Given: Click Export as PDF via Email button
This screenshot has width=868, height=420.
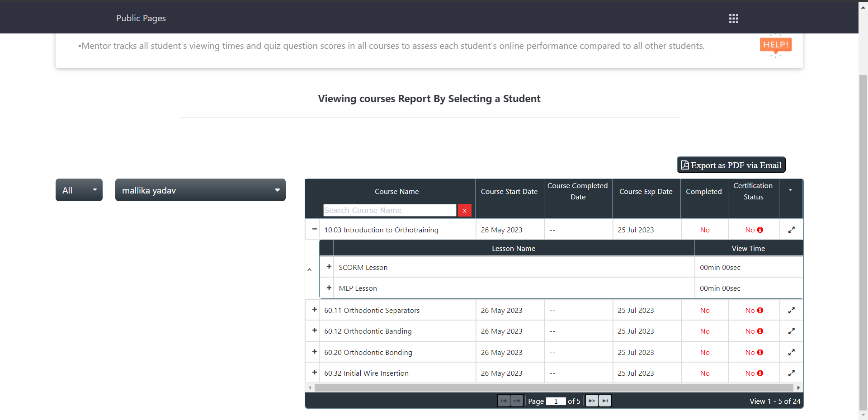Looking at the screenshot, I should (731, 165).
